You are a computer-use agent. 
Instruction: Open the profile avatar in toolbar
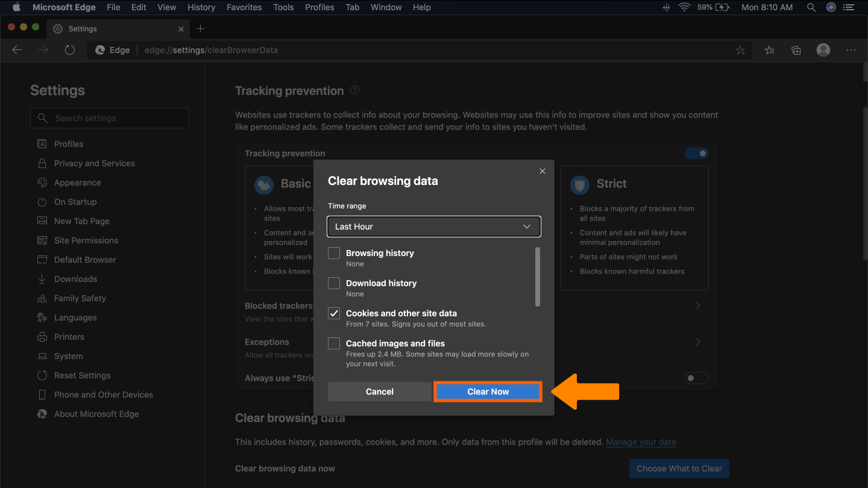(x=823, y=50)
